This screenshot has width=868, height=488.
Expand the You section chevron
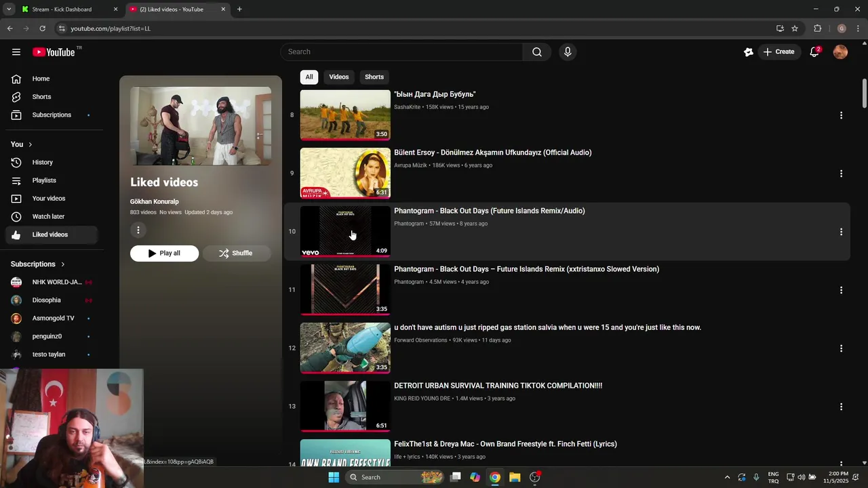pos(30,144)
